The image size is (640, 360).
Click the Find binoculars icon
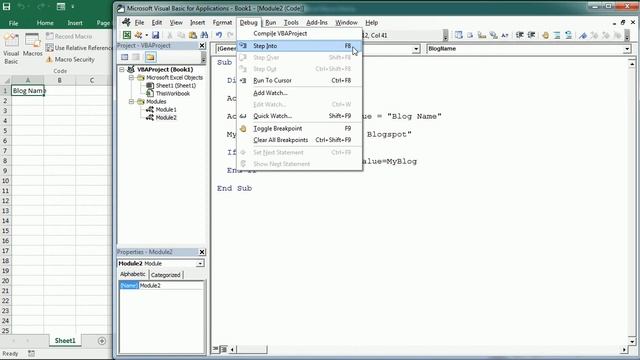[x=204, y=36]
